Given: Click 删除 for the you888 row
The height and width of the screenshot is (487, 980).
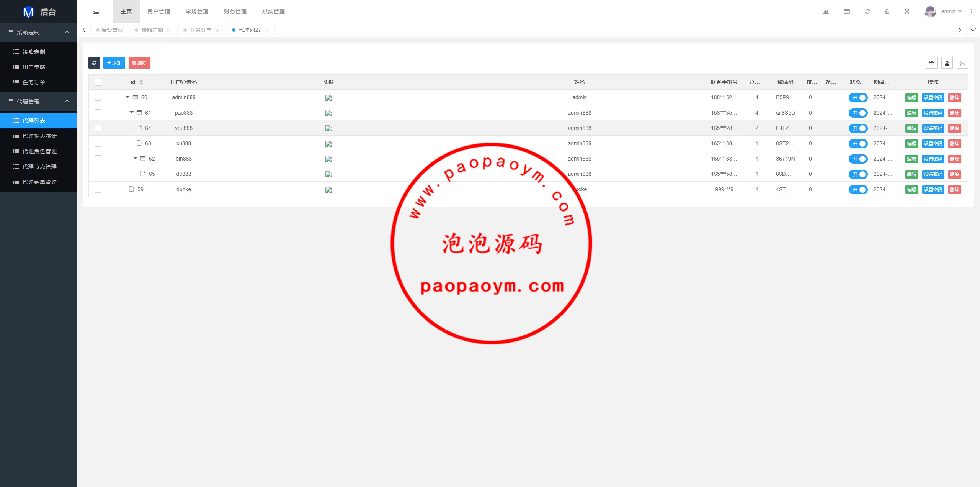Looking at the screenshot, I should pyautogui.click(x=954, y=128).
